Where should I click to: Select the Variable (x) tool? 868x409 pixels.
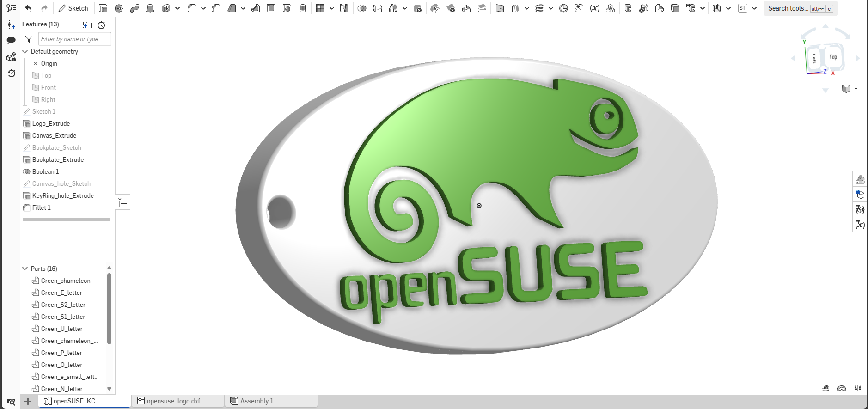(595, 8)
